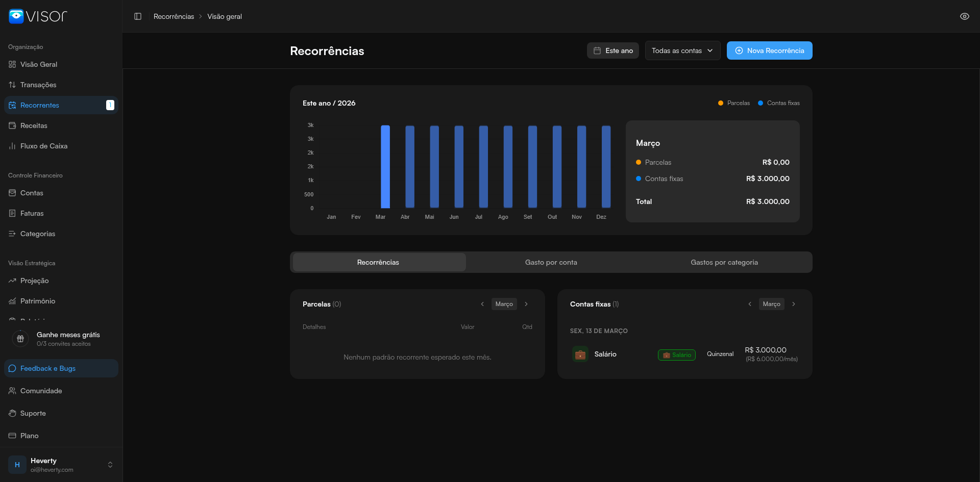Screen dimensions: 980x482
Task: Click the Nova Recorrência button
Action: point(769,50)
